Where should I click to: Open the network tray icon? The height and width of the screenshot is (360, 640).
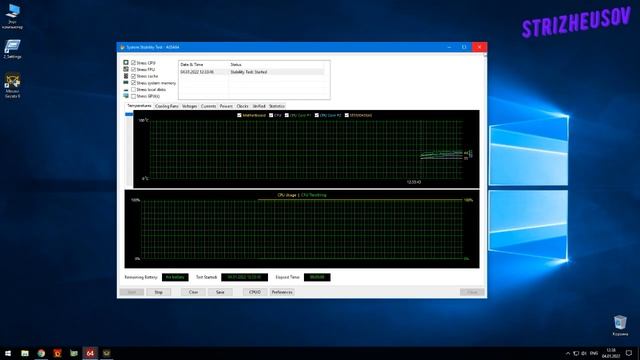point(576,353)
